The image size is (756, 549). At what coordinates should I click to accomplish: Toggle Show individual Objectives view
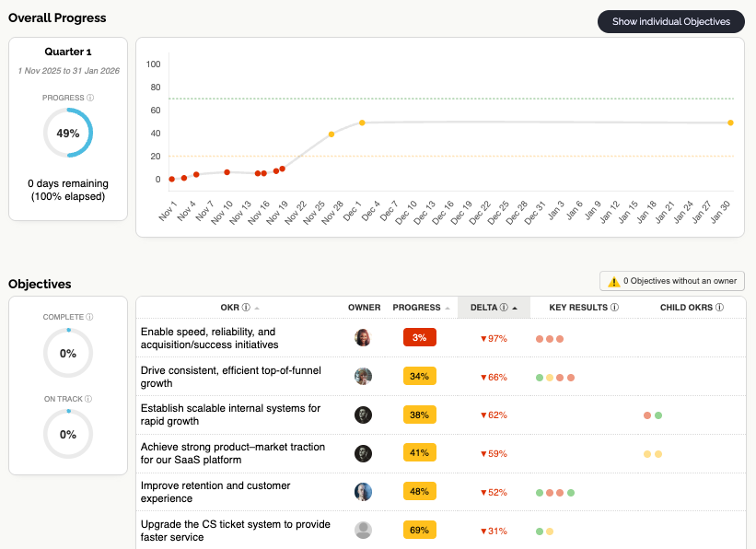click(670, 21)
